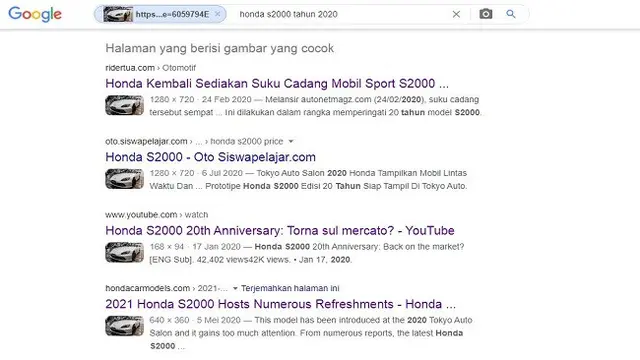Viewport: 640px width, 360px height.
Task: Remove the image chip with its small X
Action: click(x=218, y=14)
